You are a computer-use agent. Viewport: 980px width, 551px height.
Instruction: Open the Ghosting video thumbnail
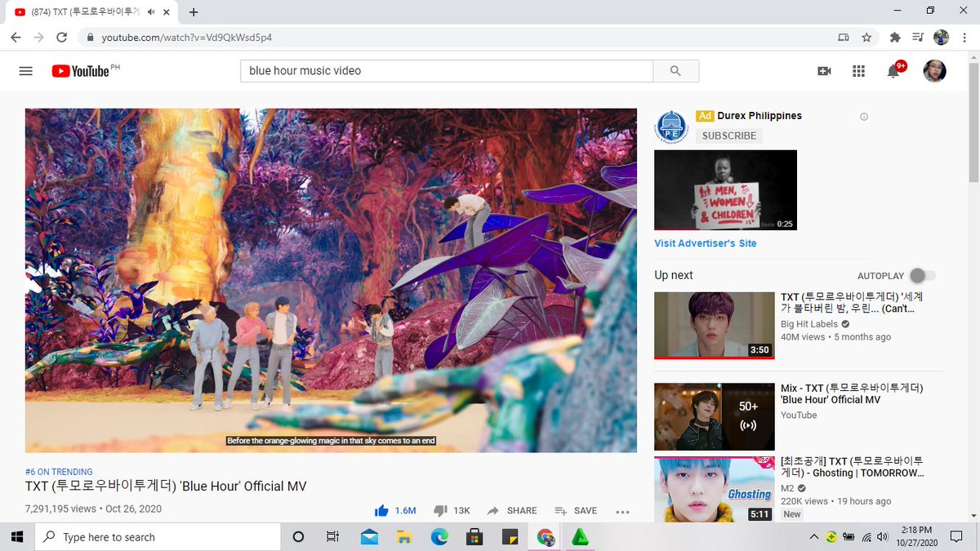pos(715,489)
